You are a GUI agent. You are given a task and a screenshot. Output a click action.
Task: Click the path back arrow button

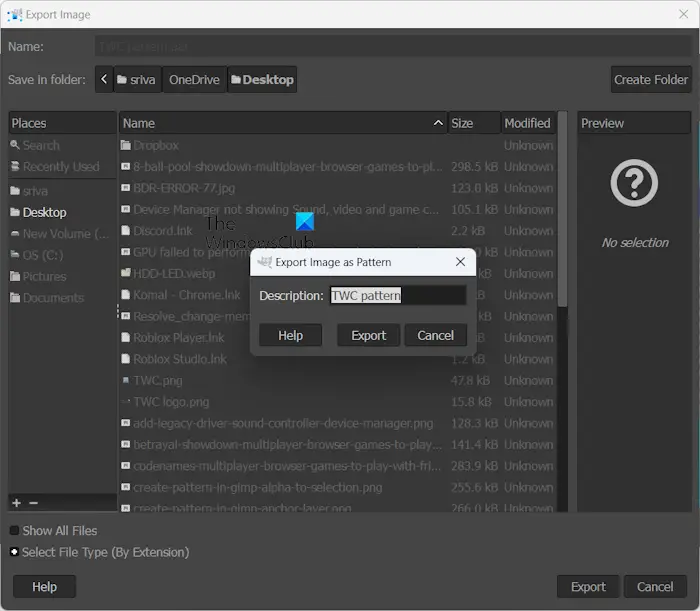pyautogui.click(x=104, y=79)
